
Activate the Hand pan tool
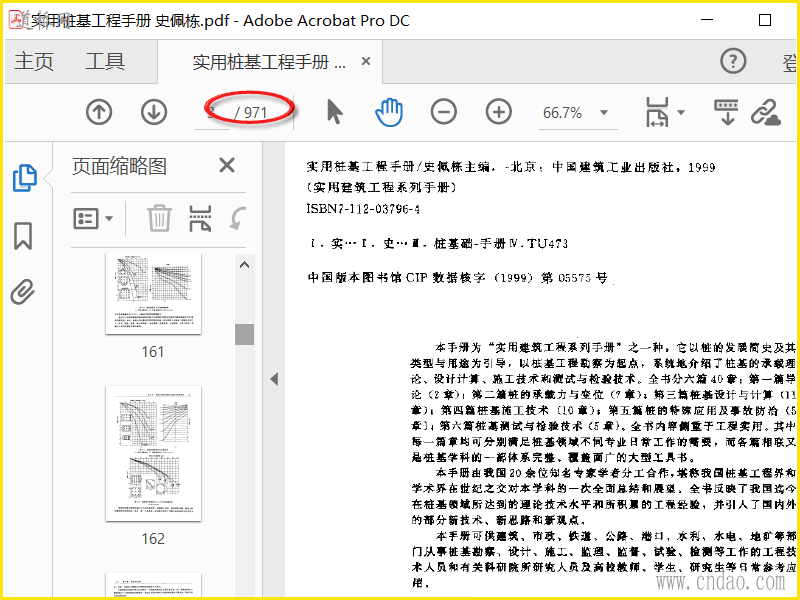point(389,112)
